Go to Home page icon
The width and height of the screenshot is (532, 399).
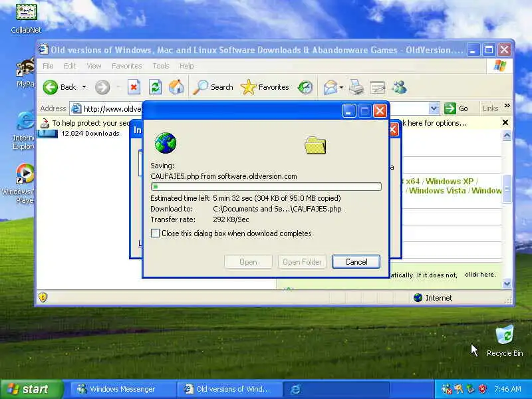176,87
